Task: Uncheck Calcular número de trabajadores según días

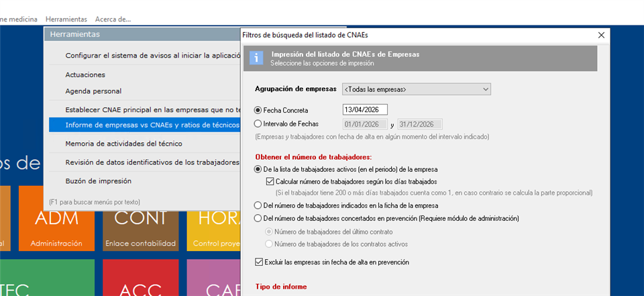Action: click(270, 182)
